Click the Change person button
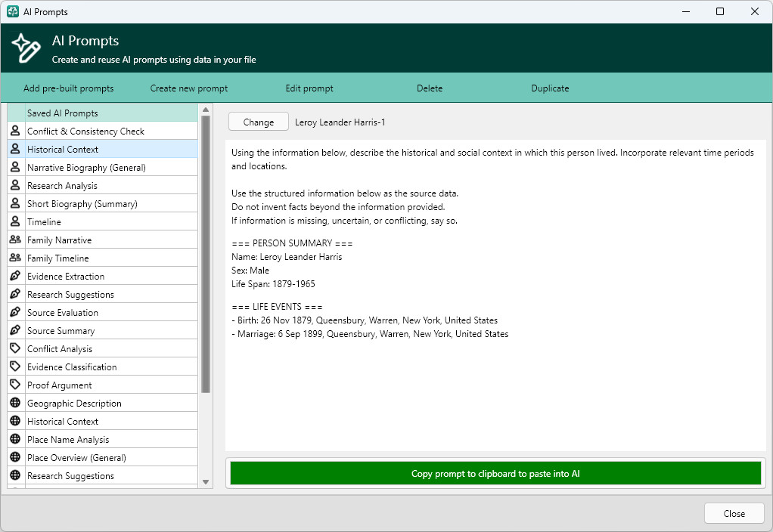This screenshot has width=773, height=532. (x=259, y=122)
